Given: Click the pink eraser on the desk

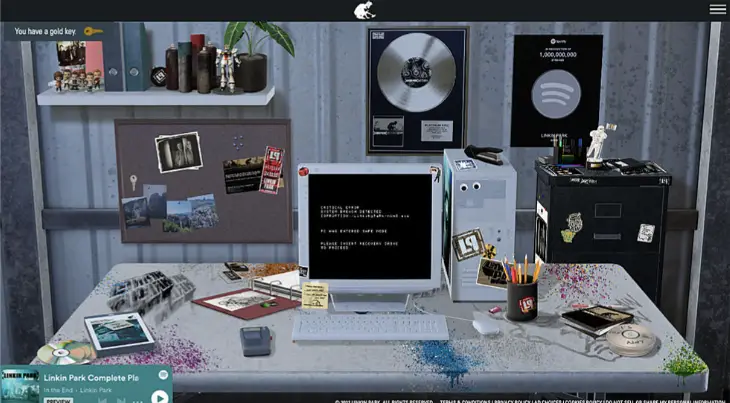Looking at the screenshot, I should [494, 309].
